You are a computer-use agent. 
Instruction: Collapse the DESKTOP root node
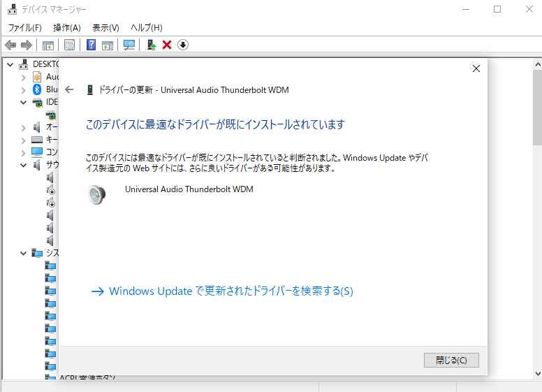point(10,65)
